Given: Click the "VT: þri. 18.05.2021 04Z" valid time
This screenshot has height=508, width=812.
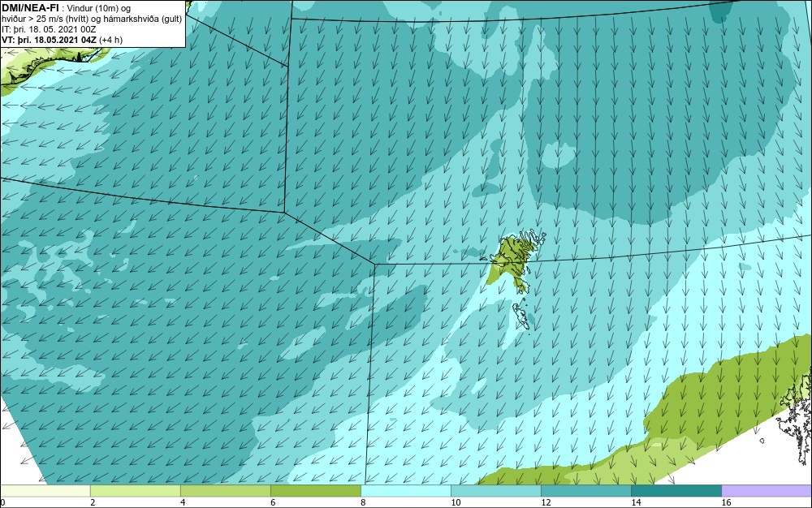Looking at the screenshot, I should point(49,40).
